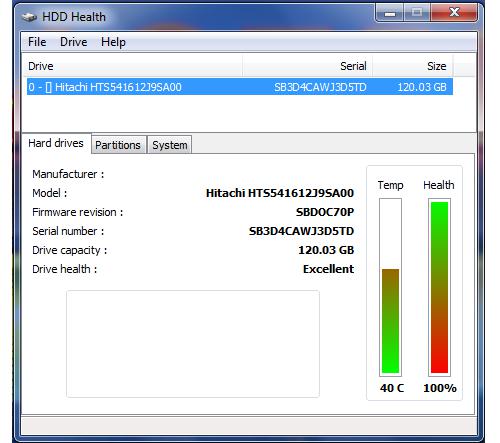Viewport: 500px width, 443px height.
Task: Click the empty box below Drive health
Action: pyautogui.click(x=193, y=344)
